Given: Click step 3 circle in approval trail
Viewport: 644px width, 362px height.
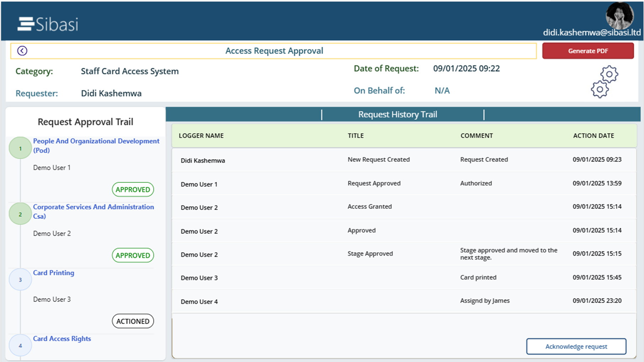Looking at the screenshot, I should pos(20,280).
